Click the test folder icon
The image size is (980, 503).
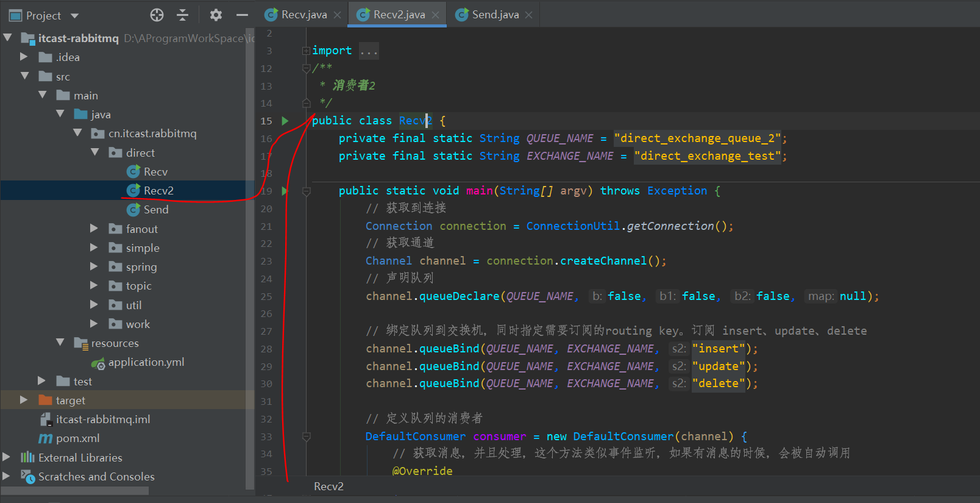63,381
